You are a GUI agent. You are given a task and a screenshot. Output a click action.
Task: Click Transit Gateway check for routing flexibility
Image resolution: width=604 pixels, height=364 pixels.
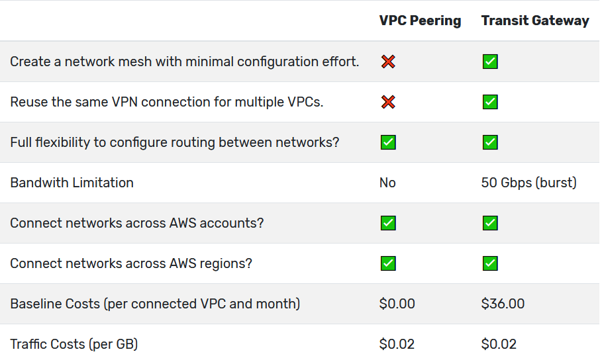(490, 142)
